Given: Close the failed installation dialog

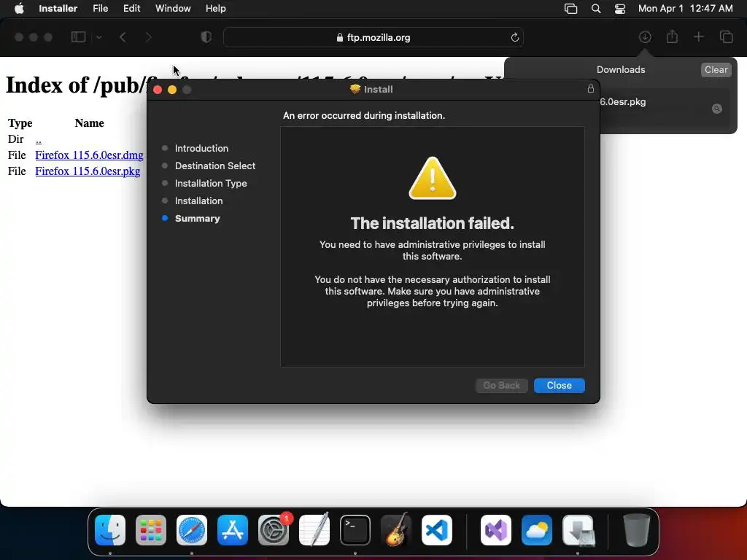Looking at the screenshot, I should pyautogui.click(x=559, y=385).
